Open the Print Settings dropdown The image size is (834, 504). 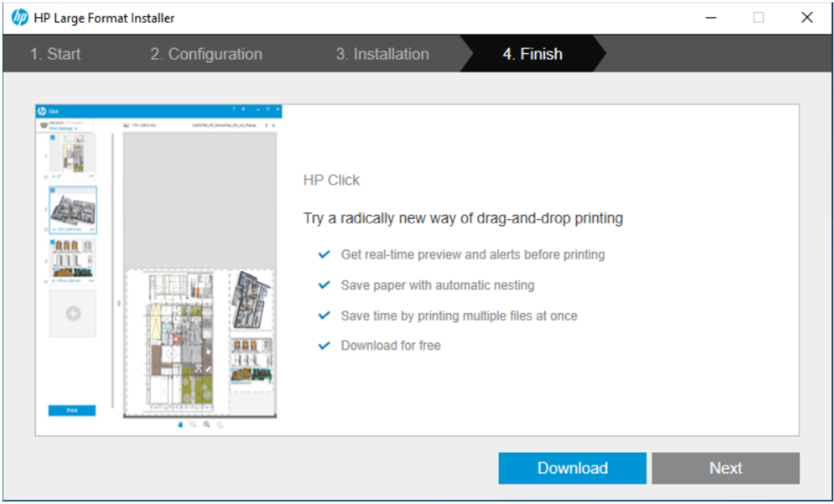point(62,128)
